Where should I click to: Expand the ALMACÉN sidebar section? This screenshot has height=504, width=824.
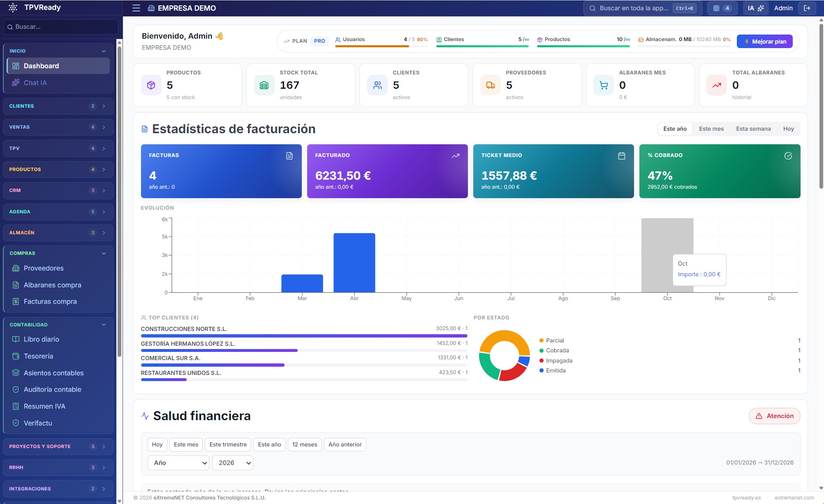point(58,233)
